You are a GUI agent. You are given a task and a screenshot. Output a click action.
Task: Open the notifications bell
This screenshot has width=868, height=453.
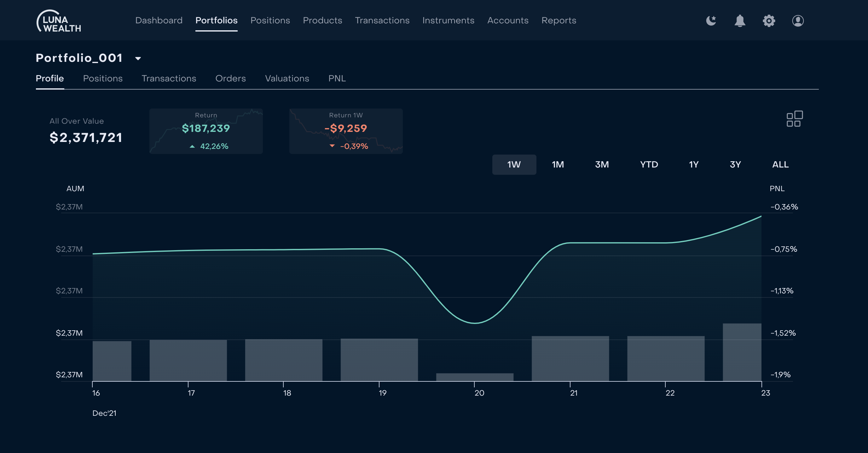coord(740,21)
